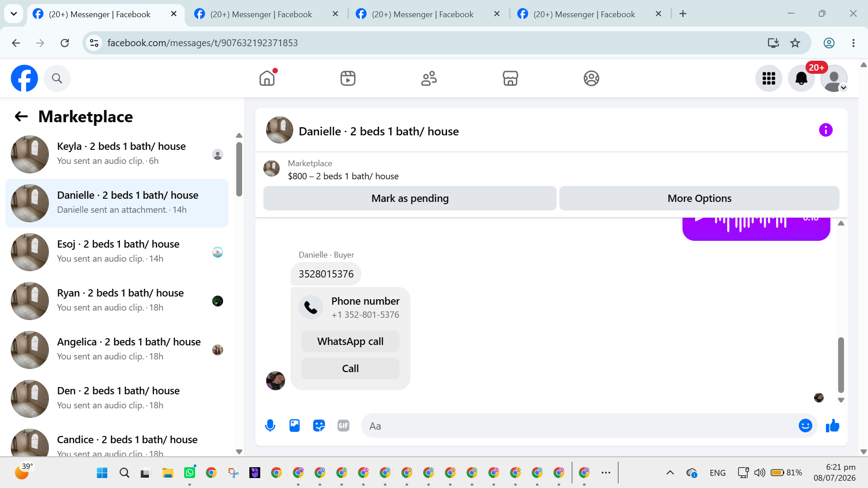
Task: Open the Chrome three-dot menu
Action: (x=853, y=43)
